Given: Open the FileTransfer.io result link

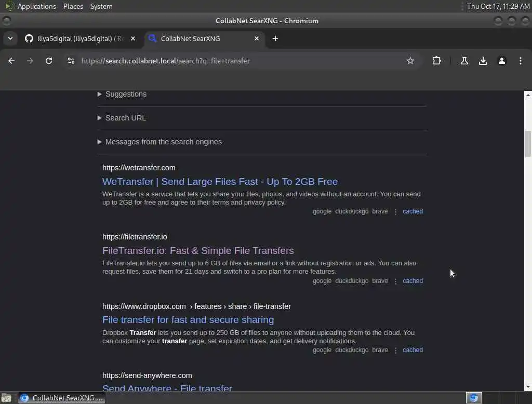Looking at the screenshot, I should [x=198, y=251].
